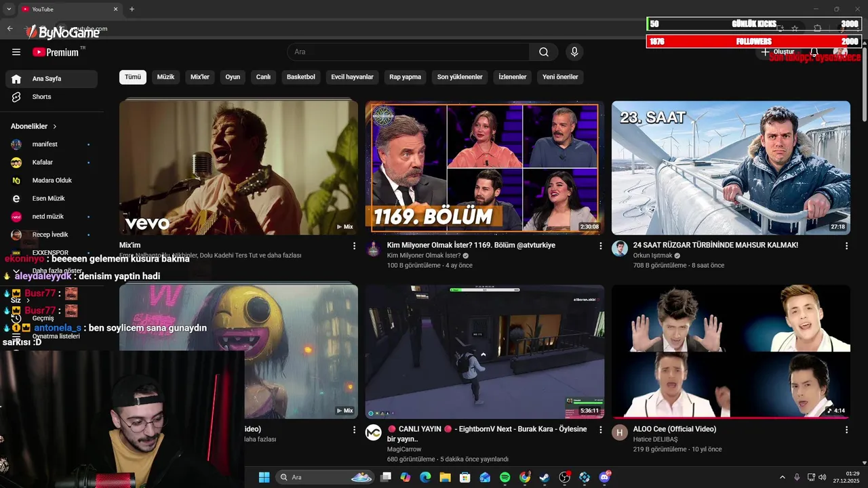
Task: Open video title Kim Milyoner Olmak İster? 1169. Bölüm
Action: tap(471, 245)
